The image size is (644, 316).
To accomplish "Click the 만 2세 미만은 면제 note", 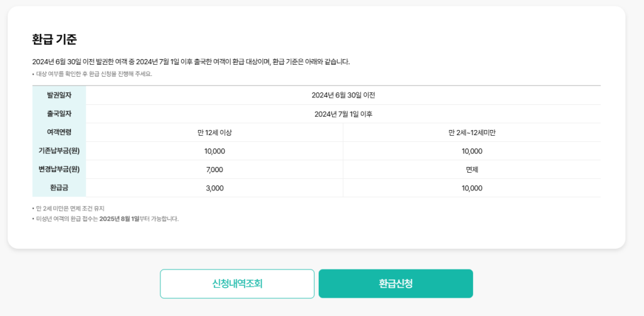I will 68,209.
